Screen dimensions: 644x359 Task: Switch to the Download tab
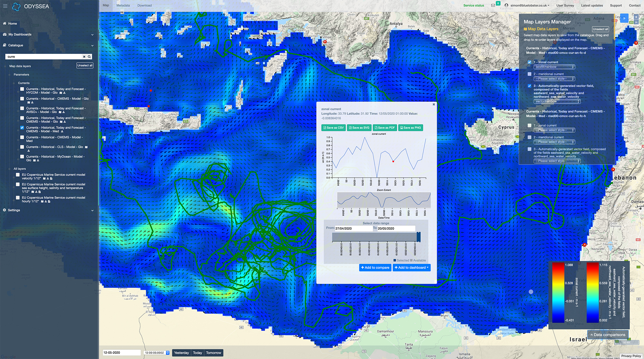(144, 5)
